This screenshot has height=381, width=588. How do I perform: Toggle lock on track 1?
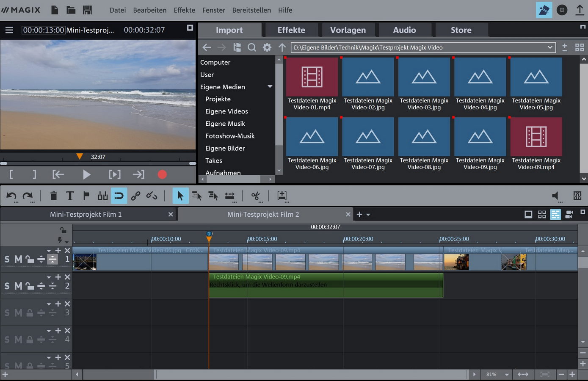pyautogui.click(x=30, y=259)
